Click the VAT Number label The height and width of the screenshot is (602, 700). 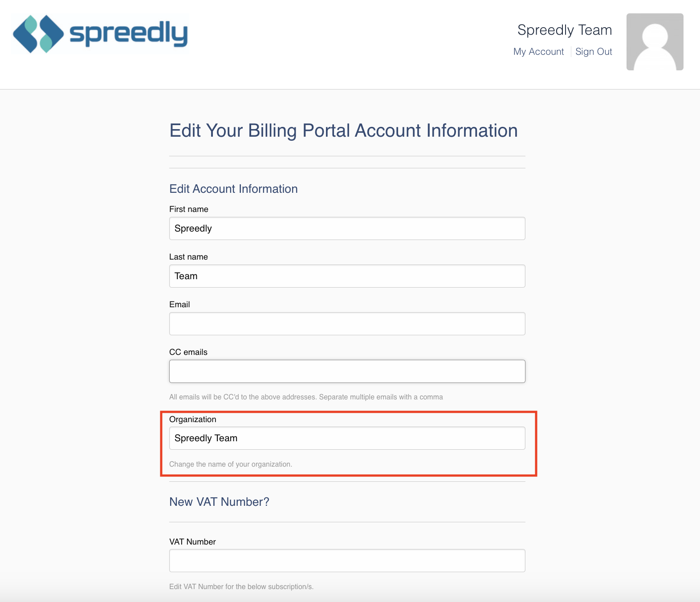192,542
